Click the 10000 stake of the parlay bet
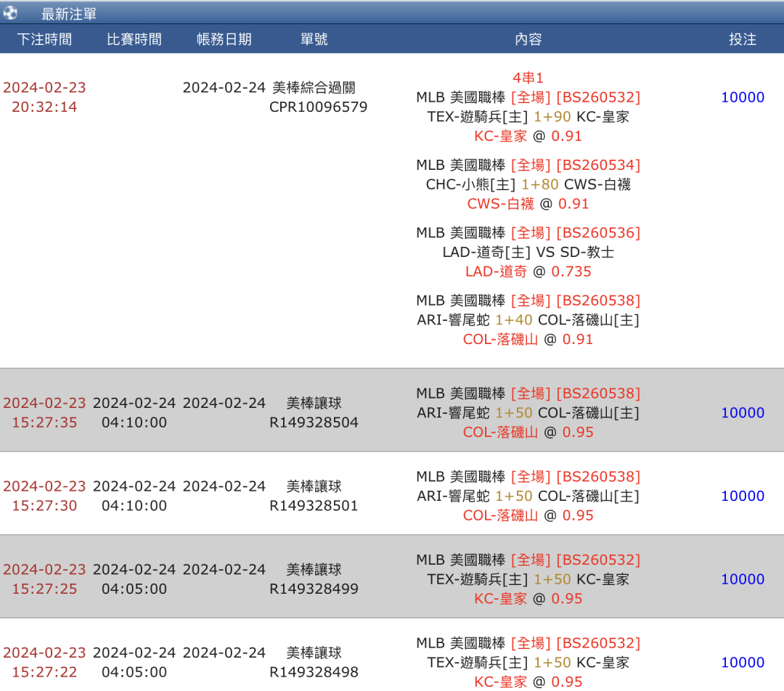The image size is (784, 691). click(x=743, y=97)
